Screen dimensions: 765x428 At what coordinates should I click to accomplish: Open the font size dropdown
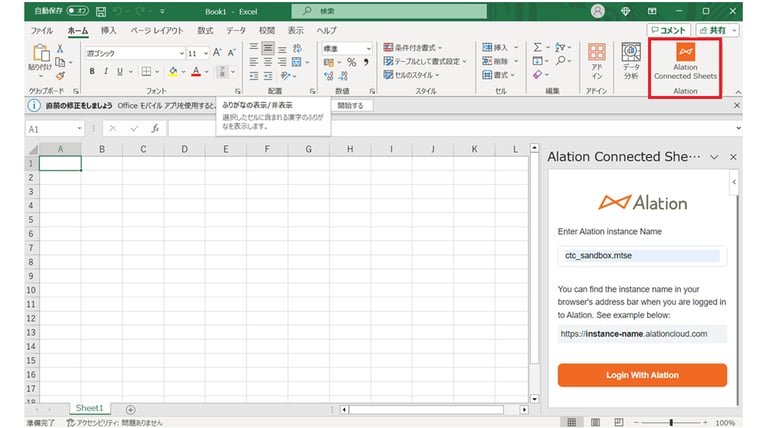click(206, 53)
